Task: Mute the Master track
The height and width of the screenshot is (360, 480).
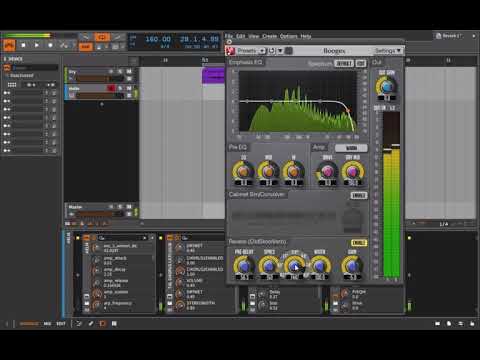Action: pyautogui.click(x=129, y=207)
